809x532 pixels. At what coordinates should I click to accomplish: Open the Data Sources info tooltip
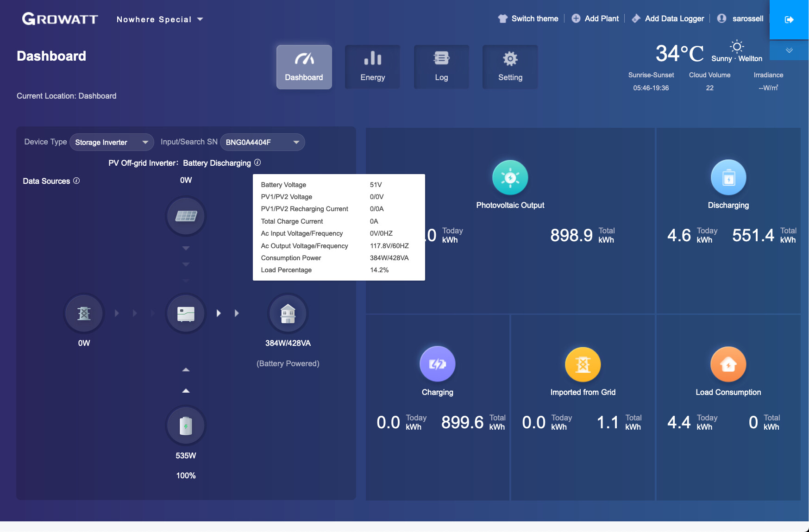point(76,181)
